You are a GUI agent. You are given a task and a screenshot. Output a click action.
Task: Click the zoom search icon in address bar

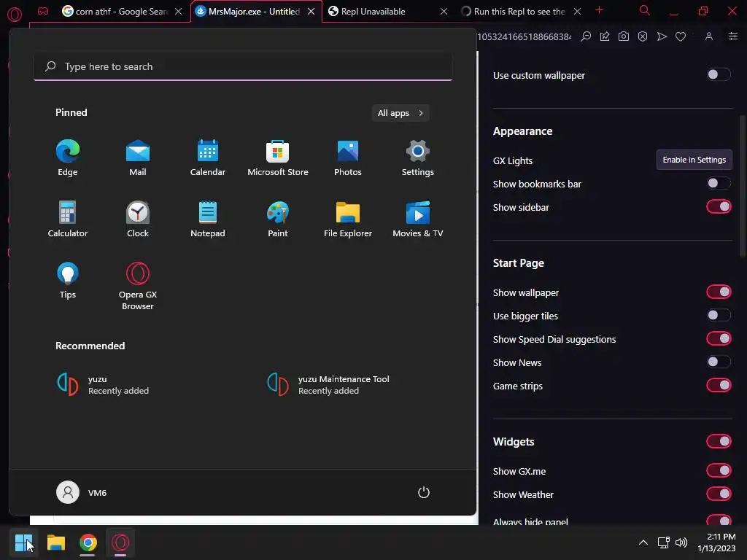pos(586,36)
